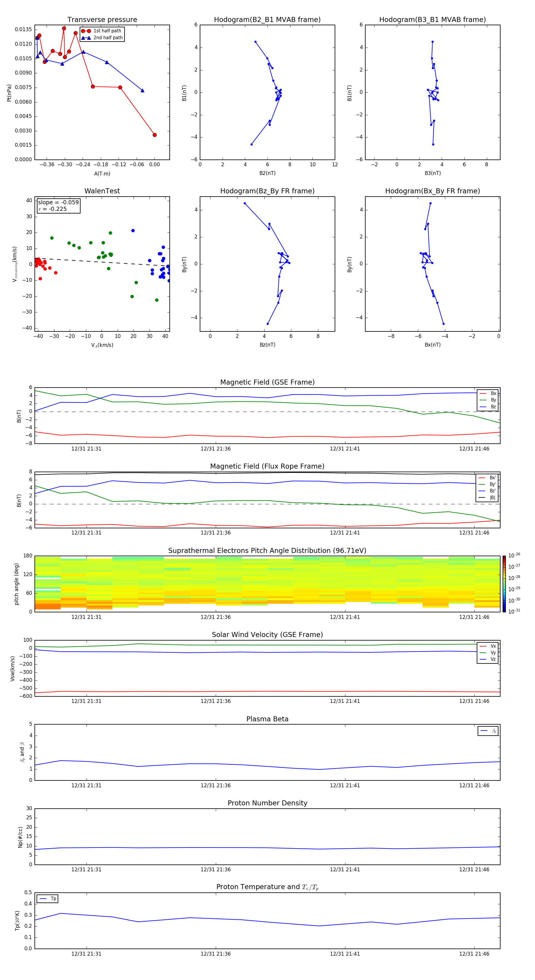Click the By' entry in Flux Rope legend
Screen dimensions: 535x980
point(487,484)
